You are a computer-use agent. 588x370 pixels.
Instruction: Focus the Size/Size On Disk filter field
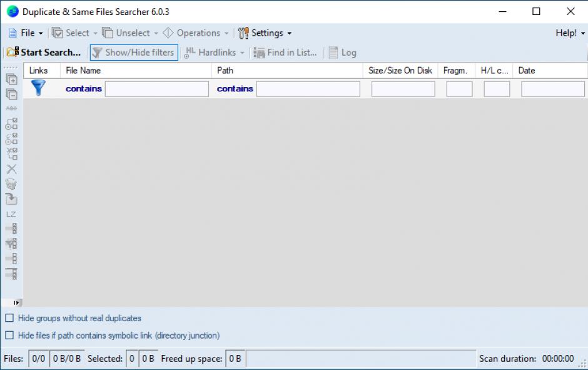[x=403, y=89]
